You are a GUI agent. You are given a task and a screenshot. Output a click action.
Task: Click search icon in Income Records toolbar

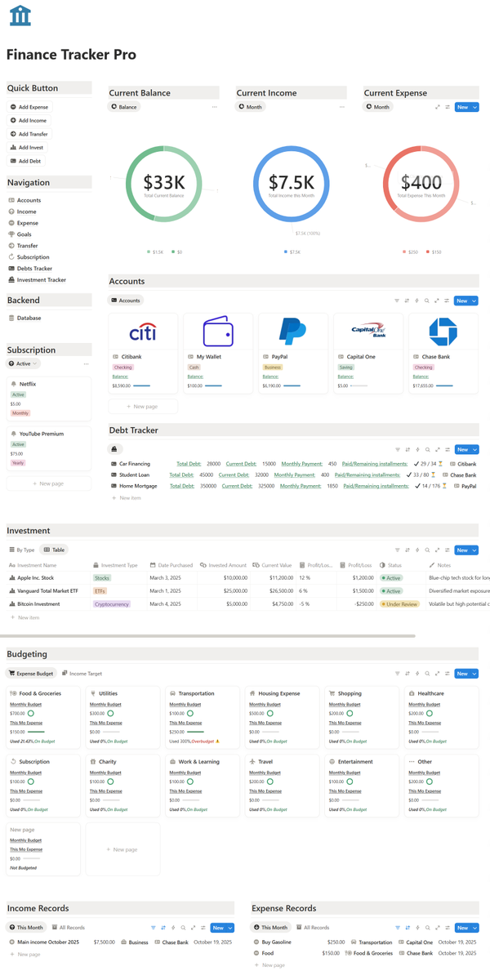pyautogui.click(x=183, y=928)
